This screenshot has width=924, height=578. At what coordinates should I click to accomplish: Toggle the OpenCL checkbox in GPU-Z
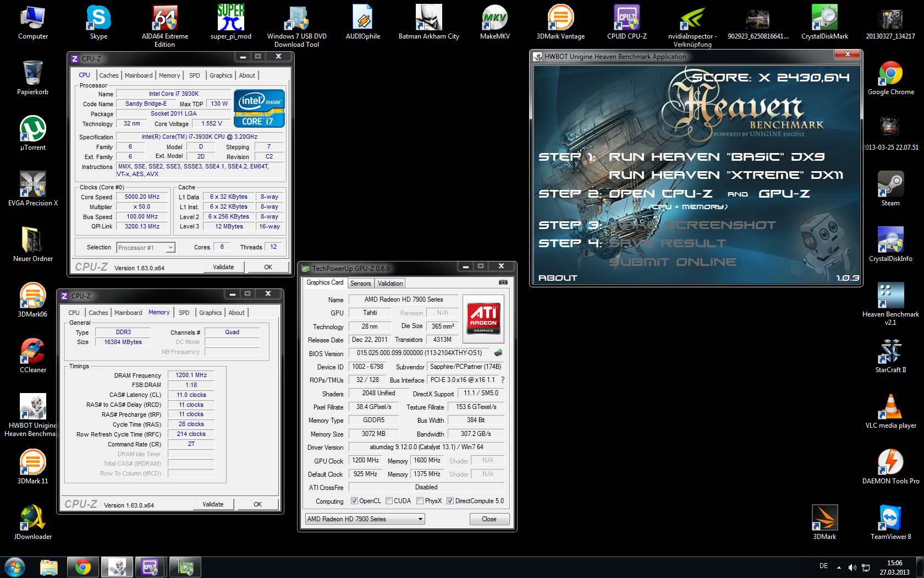click(355, 501)
